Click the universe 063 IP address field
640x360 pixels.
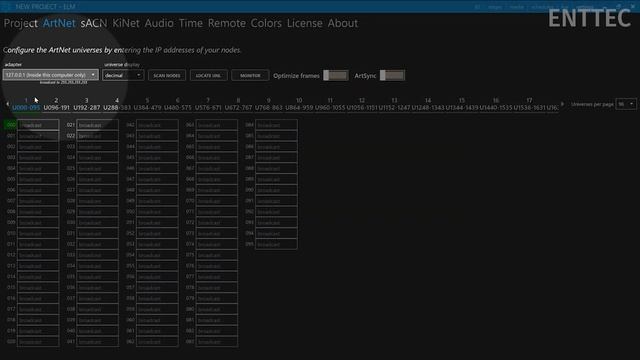[x=217, y=125]
